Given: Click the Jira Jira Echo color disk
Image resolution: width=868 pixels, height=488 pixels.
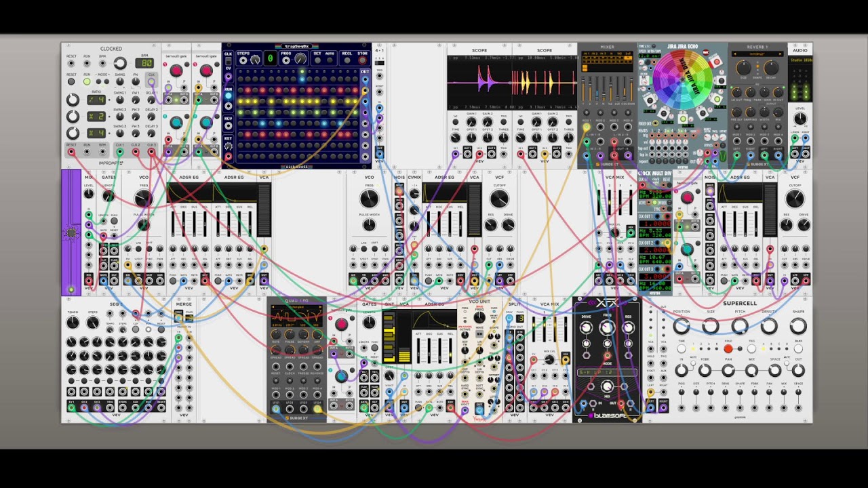Looking at the screenshot, I should point(683,79).
